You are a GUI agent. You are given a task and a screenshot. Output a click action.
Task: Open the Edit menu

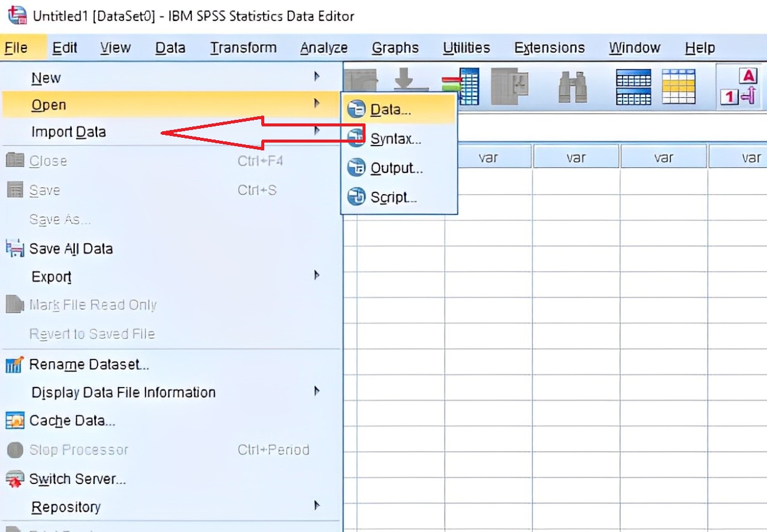click(65, 48)
